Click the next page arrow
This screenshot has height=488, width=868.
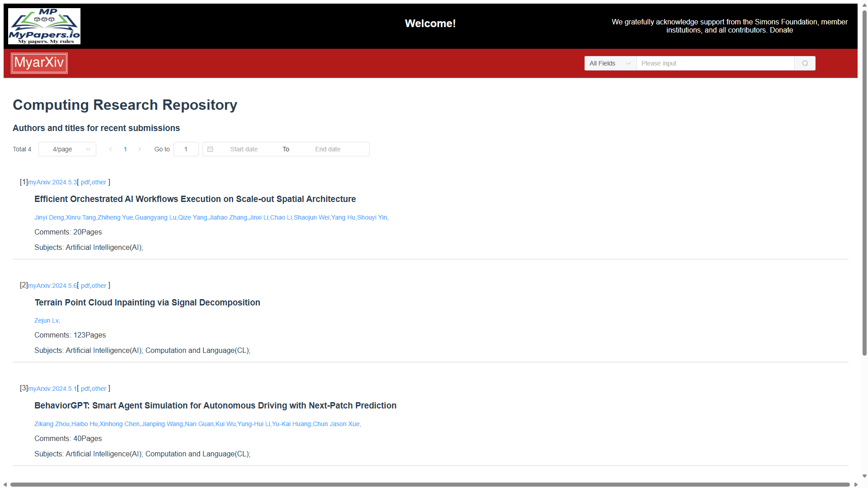(140, 149)
